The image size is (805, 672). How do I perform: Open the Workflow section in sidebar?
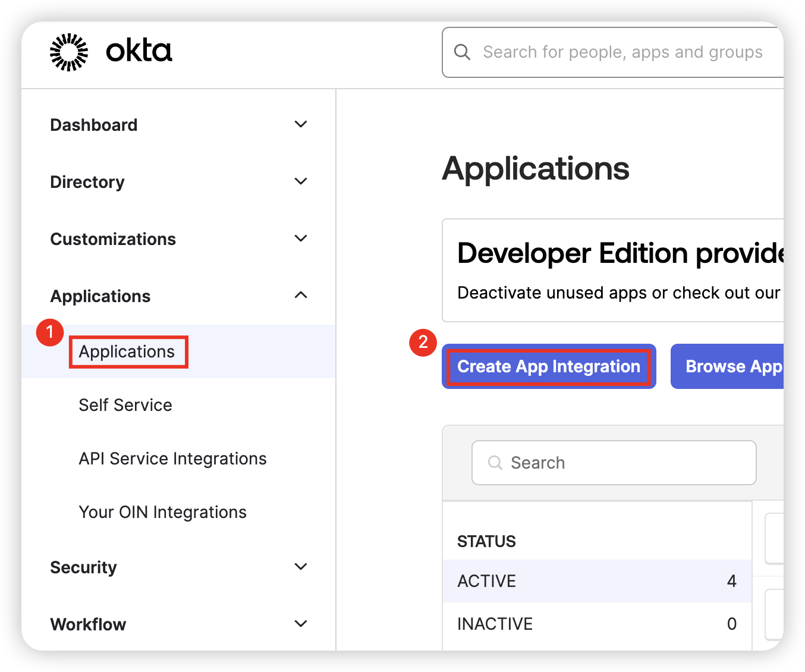(88, 624)
